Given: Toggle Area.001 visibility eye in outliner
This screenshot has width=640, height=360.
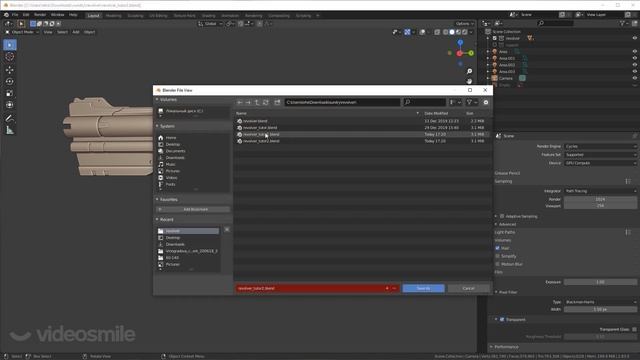Looking at the screenshot, I should click(635, 58).
